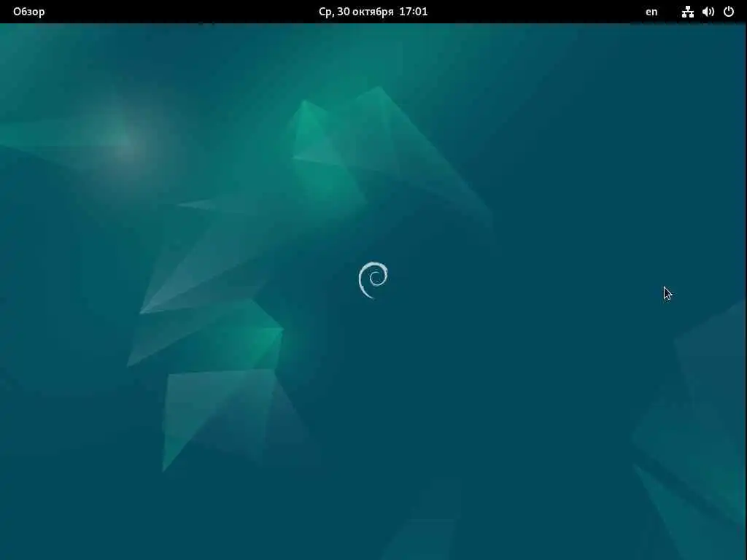The width and height of the screenshot is (747, 560).
Task: Open the wired network status icon
Action: pos(687,12)
